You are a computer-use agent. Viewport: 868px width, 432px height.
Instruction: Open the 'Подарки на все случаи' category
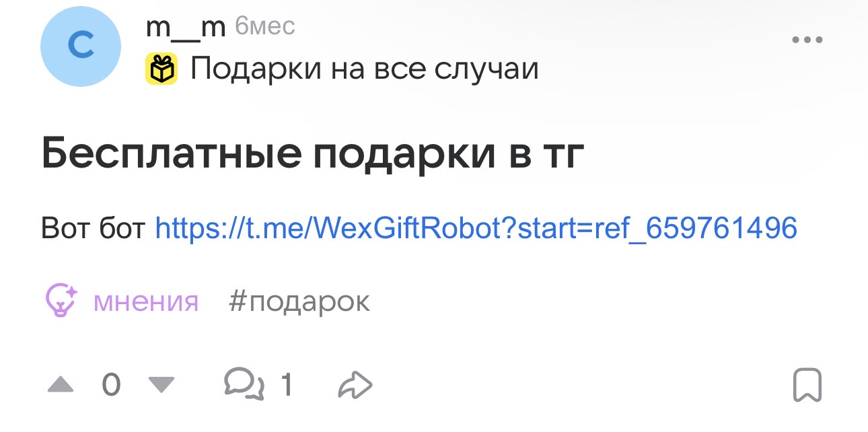pos(364,69)
